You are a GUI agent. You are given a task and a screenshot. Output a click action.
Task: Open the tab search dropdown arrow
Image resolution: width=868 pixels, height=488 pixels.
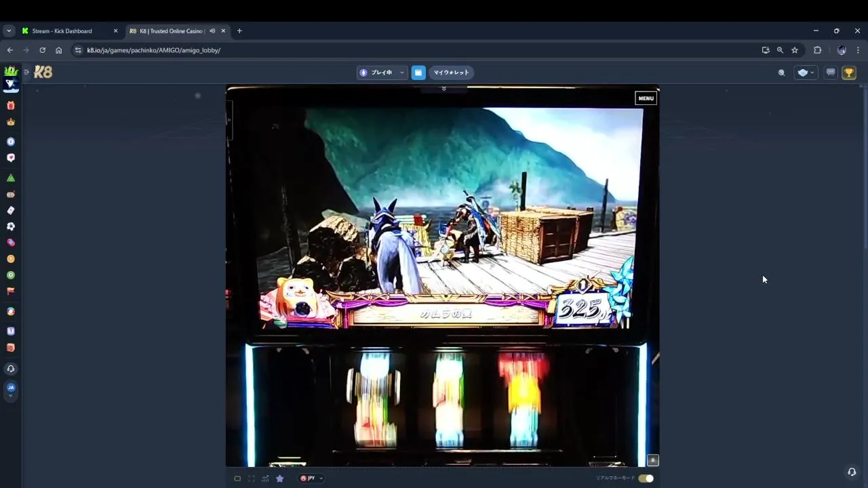pyautogui.click(x=9, y=31)
